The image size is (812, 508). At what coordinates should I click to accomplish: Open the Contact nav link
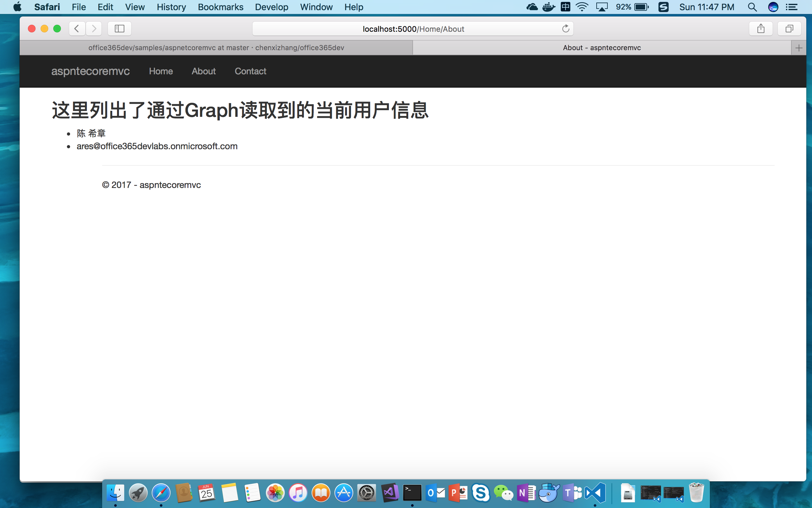pos(250,71)
